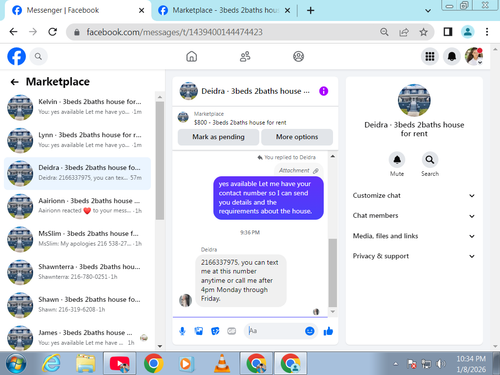This screenshot has height=375, width=500.
Task: Reload the Messenger page
Action: [x=52, y=32]
